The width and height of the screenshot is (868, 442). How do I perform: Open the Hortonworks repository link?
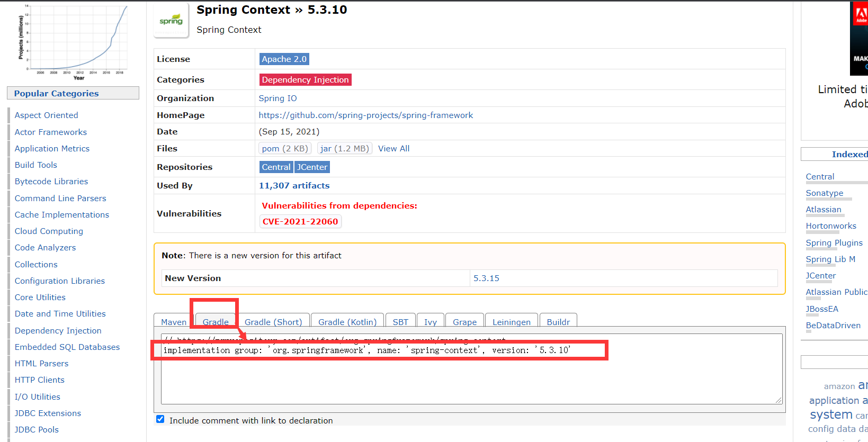point(831,226)
